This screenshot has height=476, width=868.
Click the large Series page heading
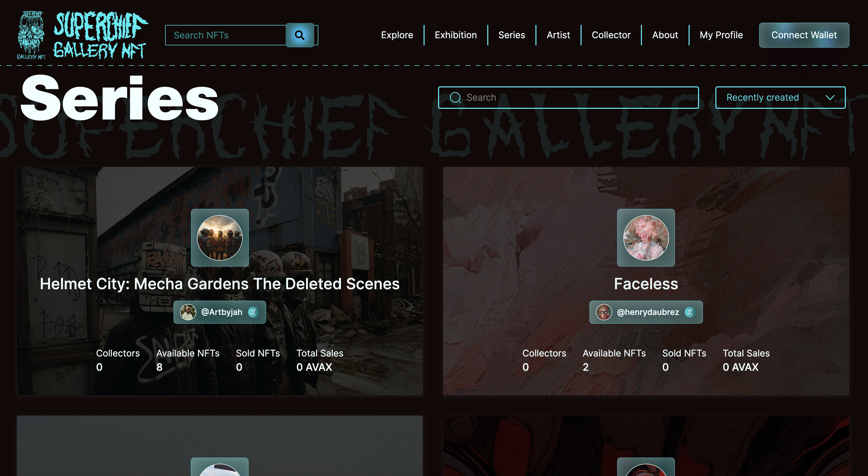[120, 97]
